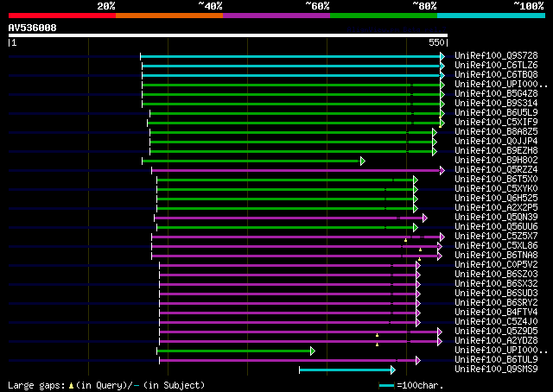Click the UniRef100_C5XIF9 label
The height and width of the screenshot is (392, 553).
pos(496,123)
